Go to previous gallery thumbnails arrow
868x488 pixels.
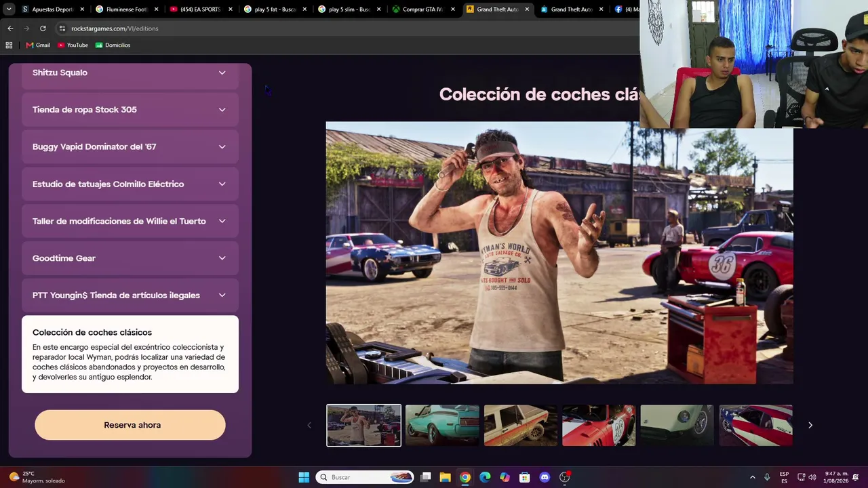[x=309, y=425]
